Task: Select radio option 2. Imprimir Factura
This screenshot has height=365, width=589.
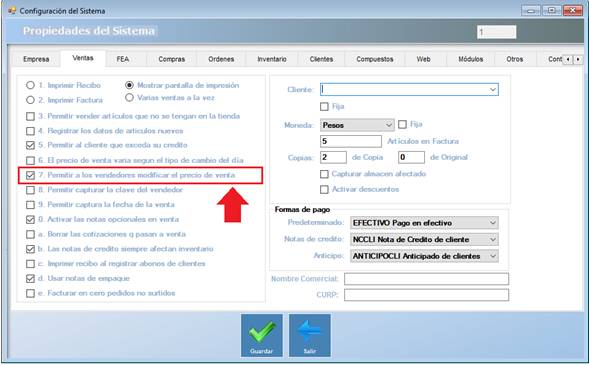Action: click(x=30, y=100)
